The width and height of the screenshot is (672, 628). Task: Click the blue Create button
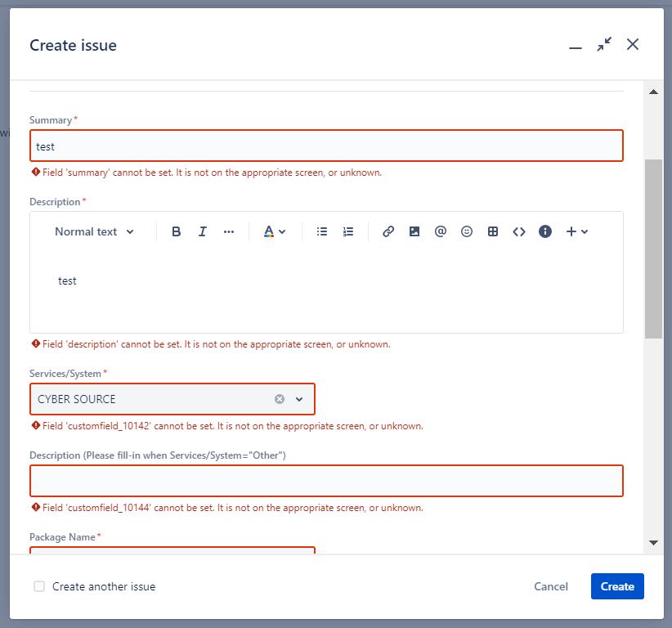[x=617, y=586]
